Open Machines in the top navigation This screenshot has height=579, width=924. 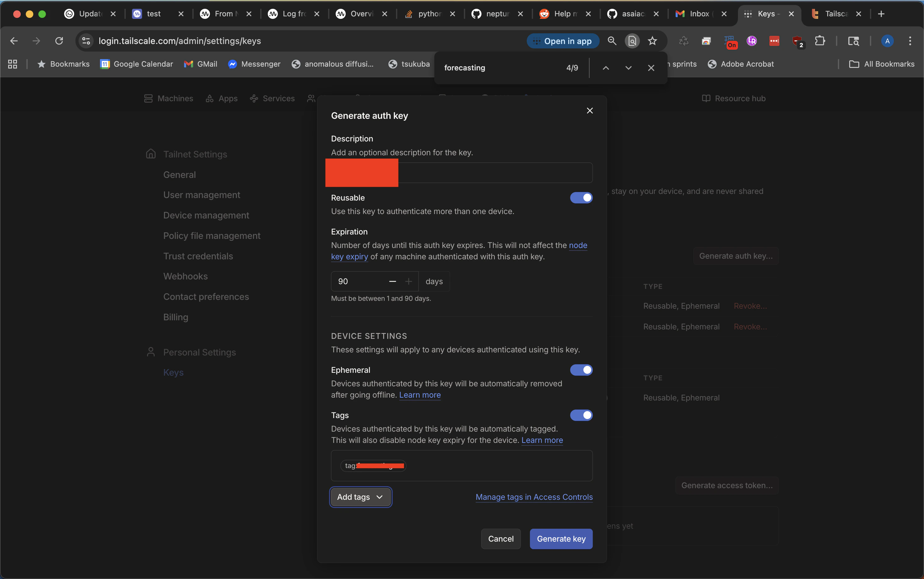(169, 98)
